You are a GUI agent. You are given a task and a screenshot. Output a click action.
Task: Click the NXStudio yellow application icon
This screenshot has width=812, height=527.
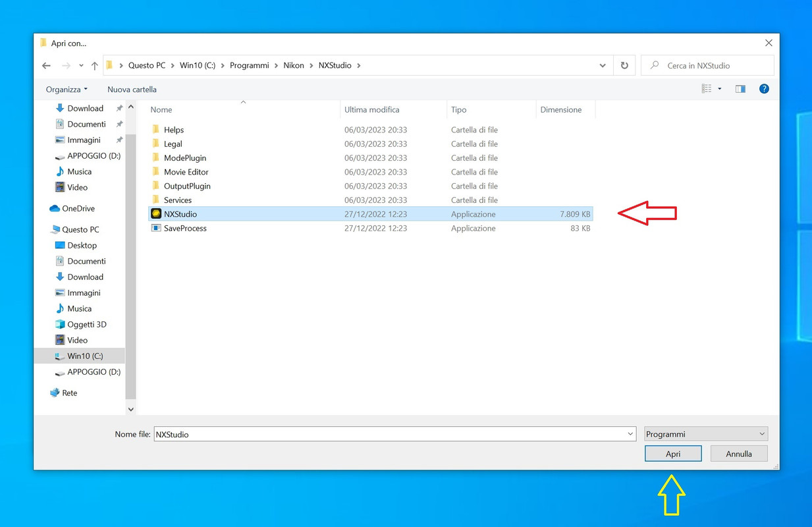pyautogui.click(x=156, y=214)
